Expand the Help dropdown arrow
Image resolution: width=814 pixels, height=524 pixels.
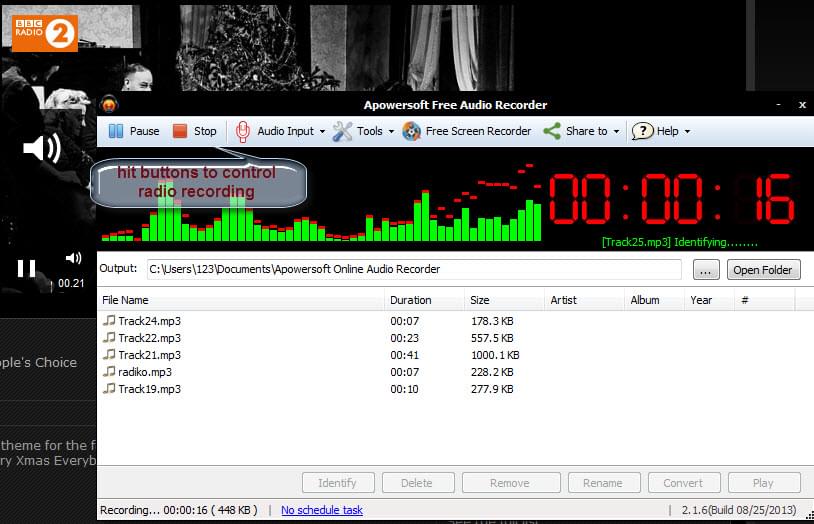tap(687, 131)
